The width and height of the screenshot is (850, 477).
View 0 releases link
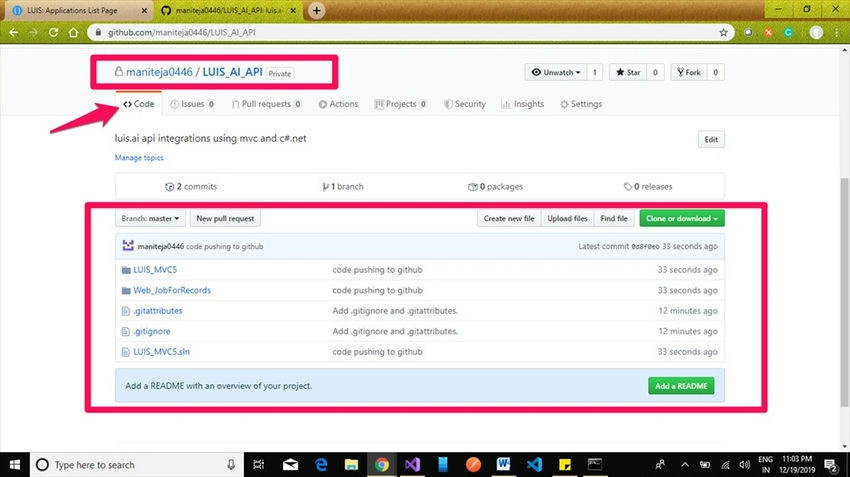point(648,186)
